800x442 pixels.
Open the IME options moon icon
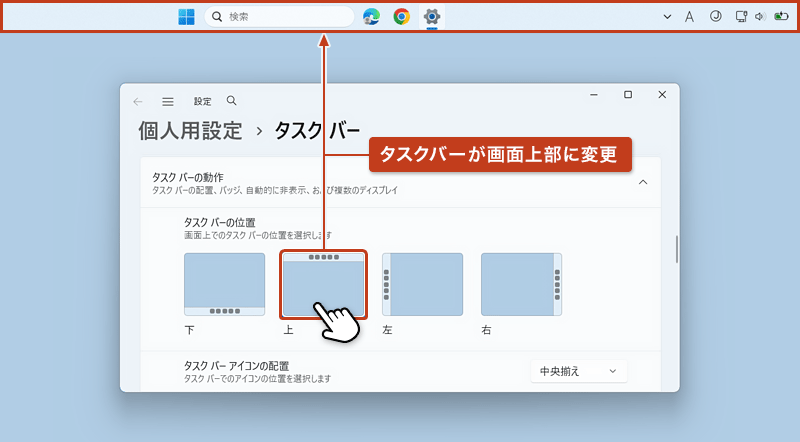[x=716, y=16]
